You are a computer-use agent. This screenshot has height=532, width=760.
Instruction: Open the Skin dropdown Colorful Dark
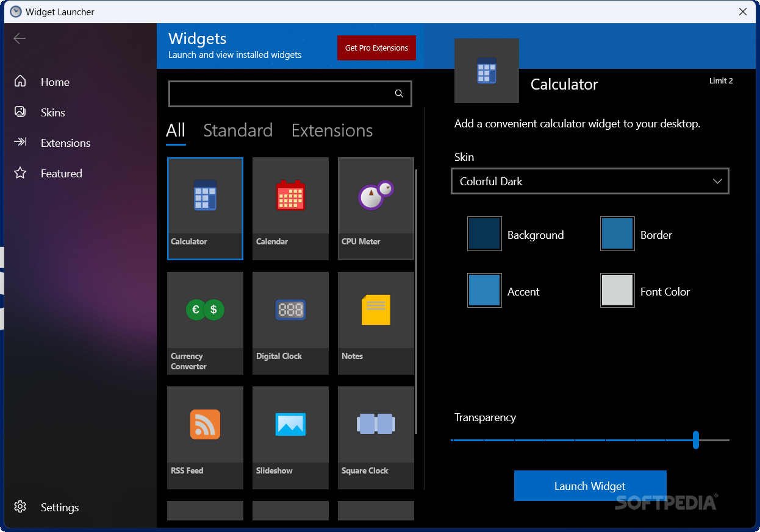tap(590, 181)
